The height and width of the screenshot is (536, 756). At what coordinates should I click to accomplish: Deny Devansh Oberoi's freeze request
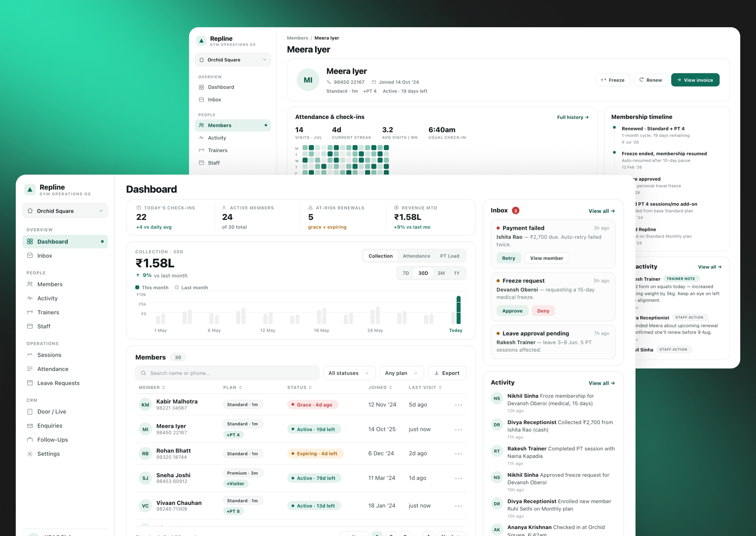coord(543,311)
